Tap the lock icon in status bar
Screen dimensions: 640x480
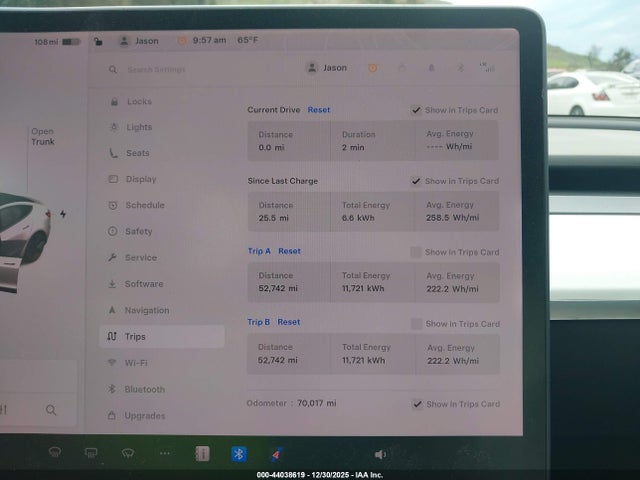[x=98, y=41]
